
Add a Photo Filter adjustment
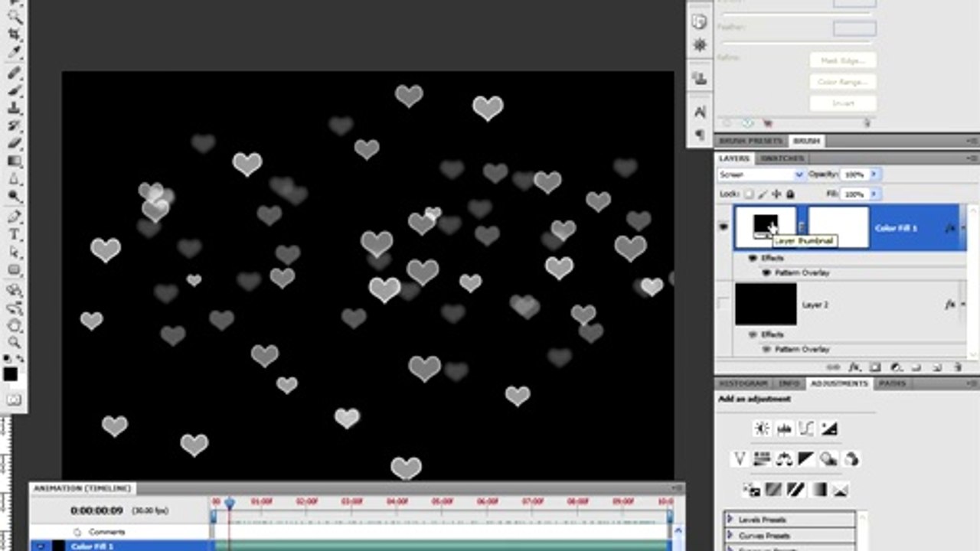(x=828, y=458)
